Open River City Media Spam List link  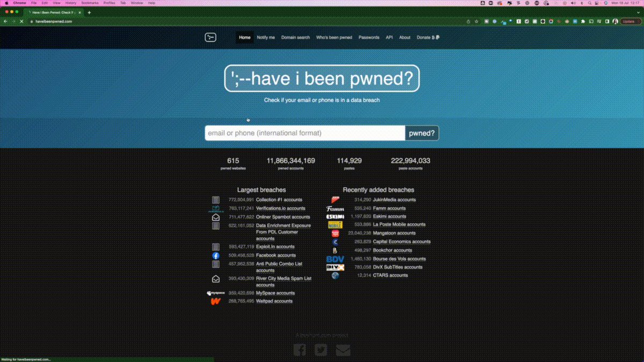coord(283,282)
